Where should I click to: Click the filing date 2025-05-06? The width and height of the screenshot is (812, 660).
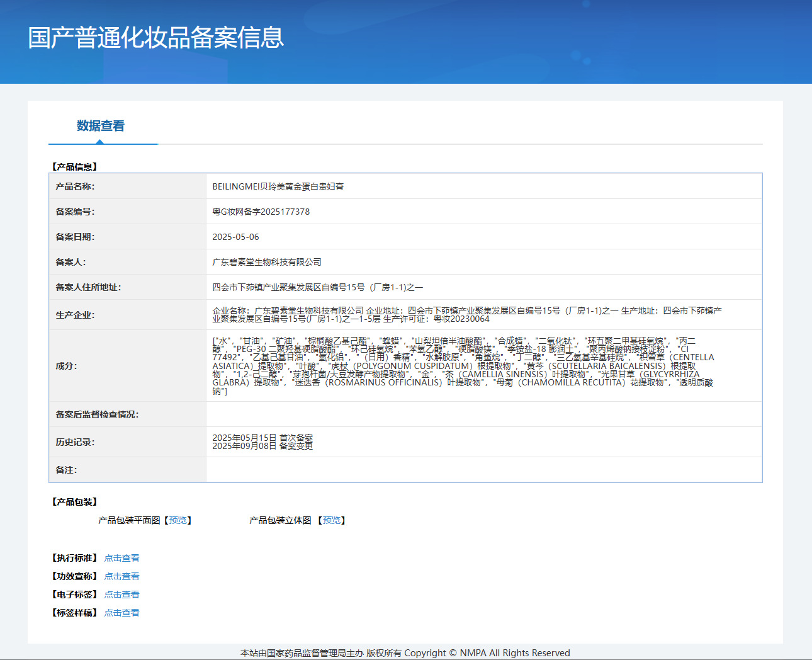[235, 237]
